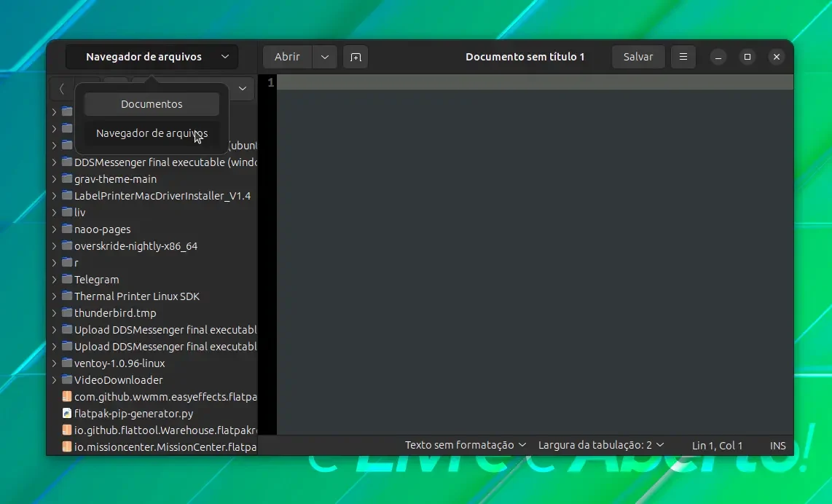The height and width of the screenshot is (504, 832).
Task: Open the hamburger menu button
Action: pos(683,57)
